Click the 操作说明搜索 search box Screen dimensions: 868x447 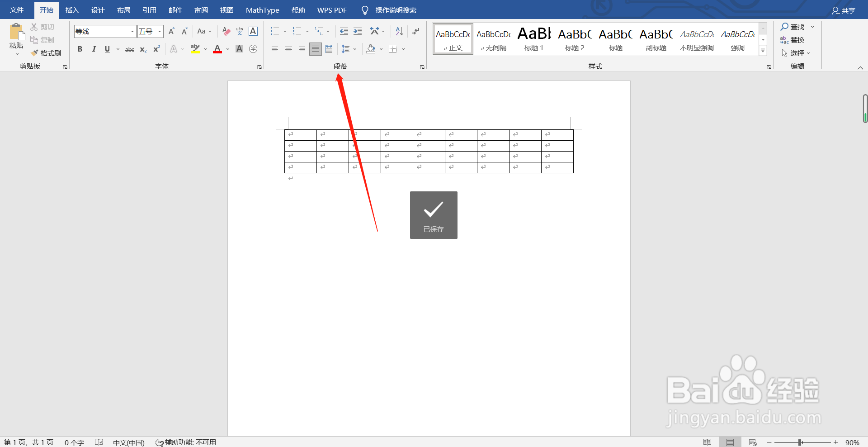click(x=390, y=10)
